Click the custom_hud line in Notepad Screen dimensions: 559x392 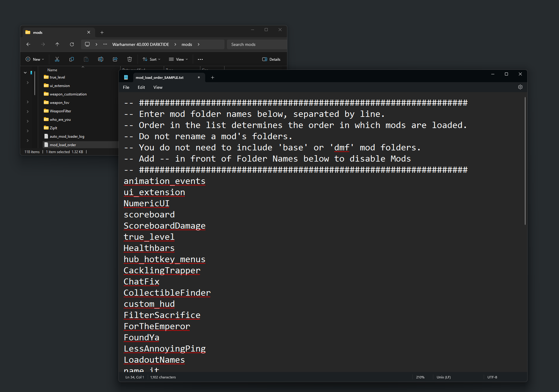coord(149,304)
